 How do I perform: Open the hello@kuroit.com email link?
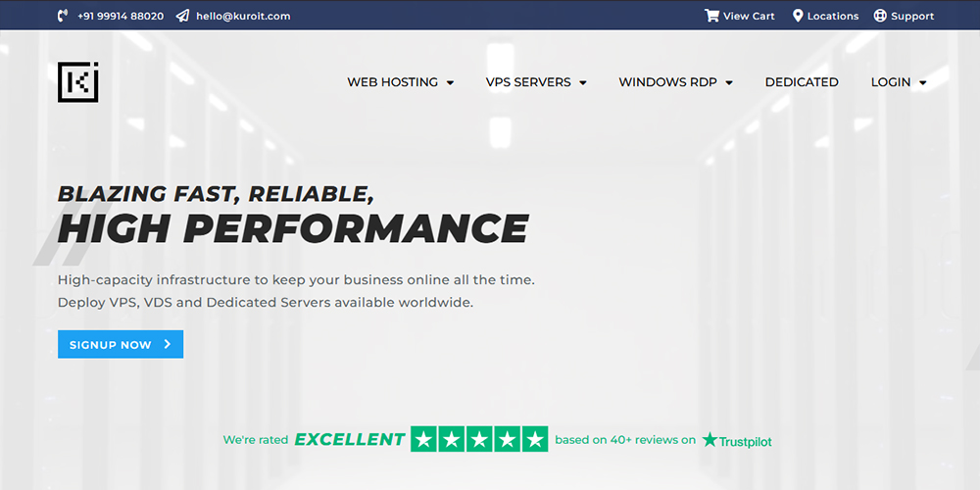point(243,16)
